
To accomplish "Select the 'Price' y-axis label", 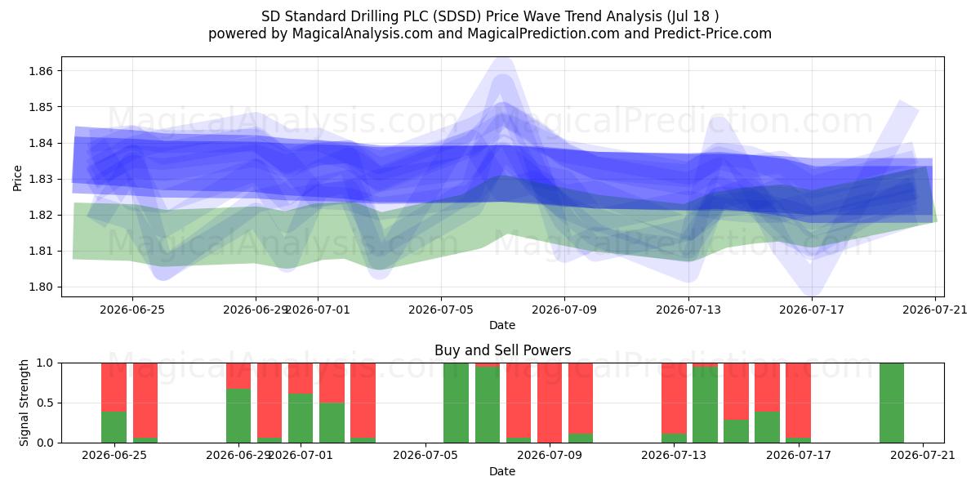I will coord(18,176).
